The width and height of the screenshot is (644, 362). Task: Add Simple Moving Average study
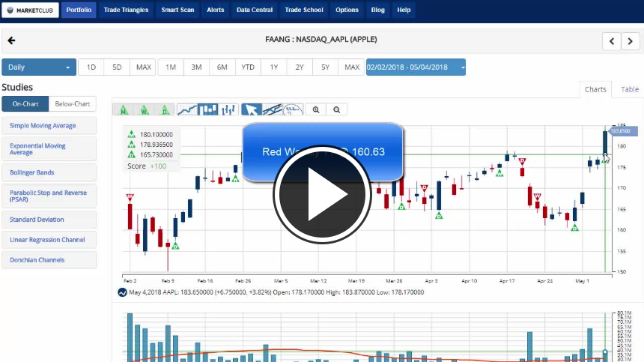(49, 126)
